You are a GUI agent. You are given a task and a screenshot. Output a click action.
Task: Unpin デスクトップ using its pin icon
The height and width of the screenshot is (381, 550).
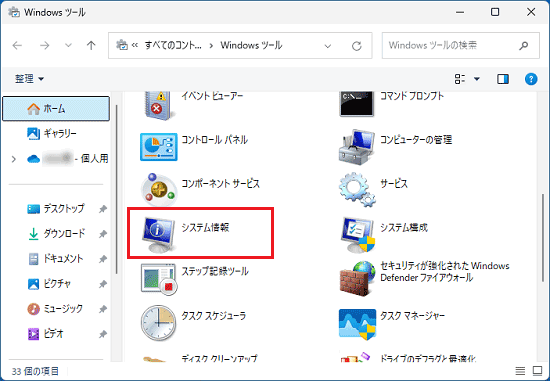click(x=102, y=209)
